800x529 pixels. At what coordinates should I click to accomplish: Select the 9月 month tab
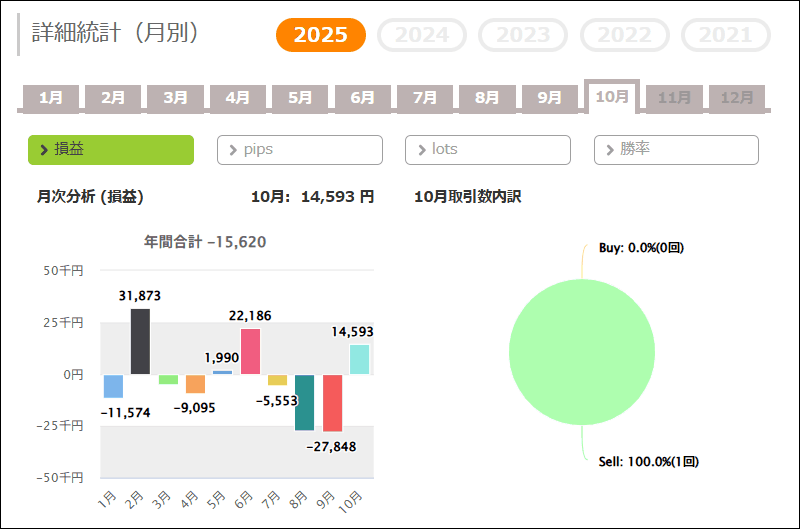[550, 98]
